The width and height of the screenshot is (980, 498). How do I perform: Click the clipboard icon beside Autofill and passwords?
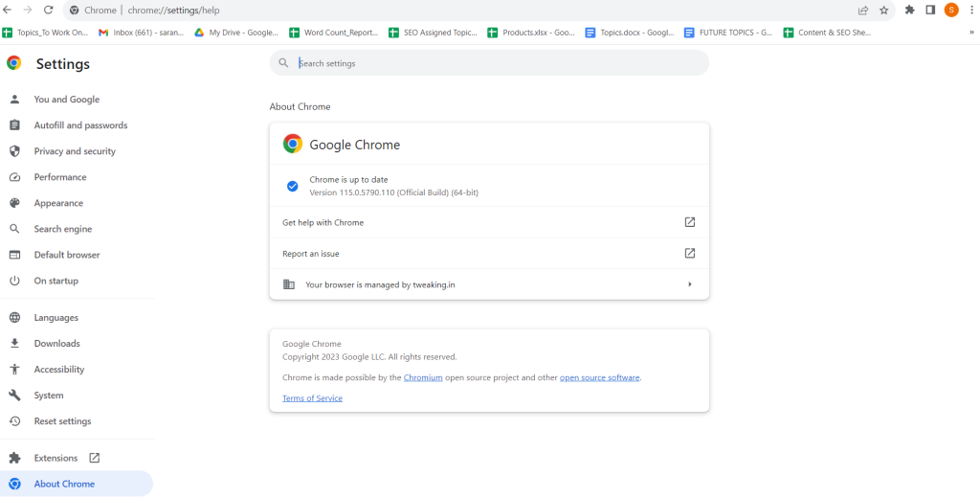pyautogui.click(x=14, y=125)
